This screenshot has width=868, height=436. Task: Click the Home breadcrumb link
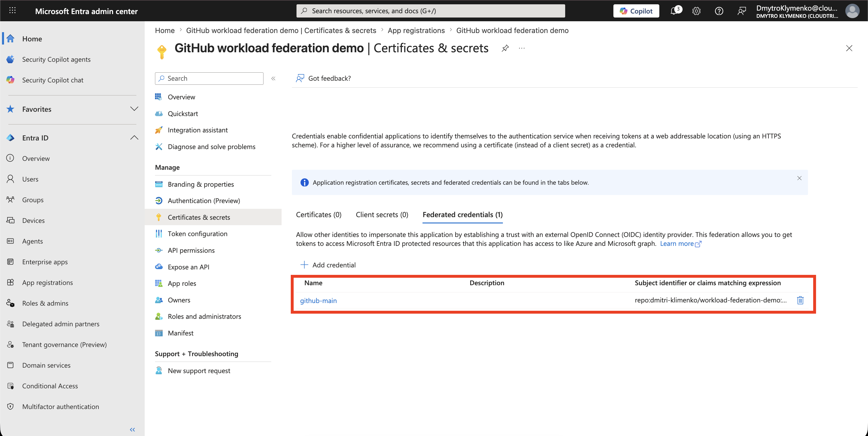164,30
